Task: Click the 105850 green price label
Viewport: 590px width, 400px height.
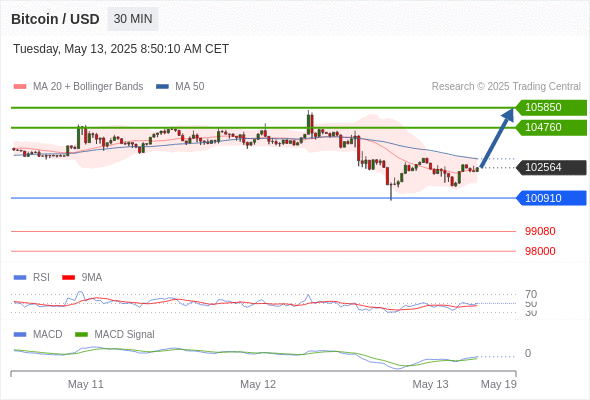Action: 551,107
